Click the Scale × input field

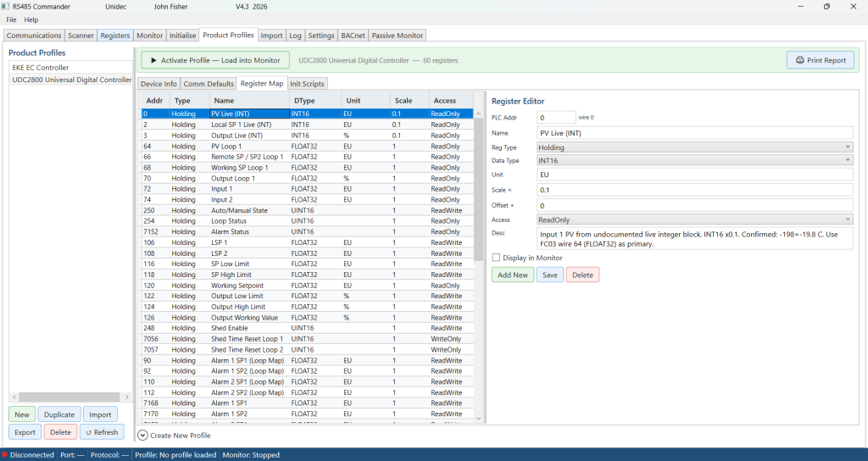coord(694,190)
